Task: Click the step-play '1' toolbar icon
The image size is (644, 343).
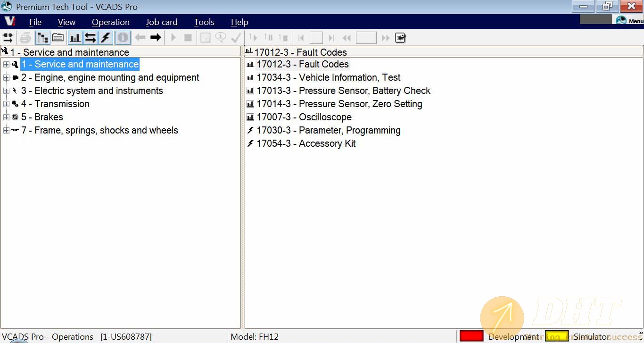Action: pos(253,38)
